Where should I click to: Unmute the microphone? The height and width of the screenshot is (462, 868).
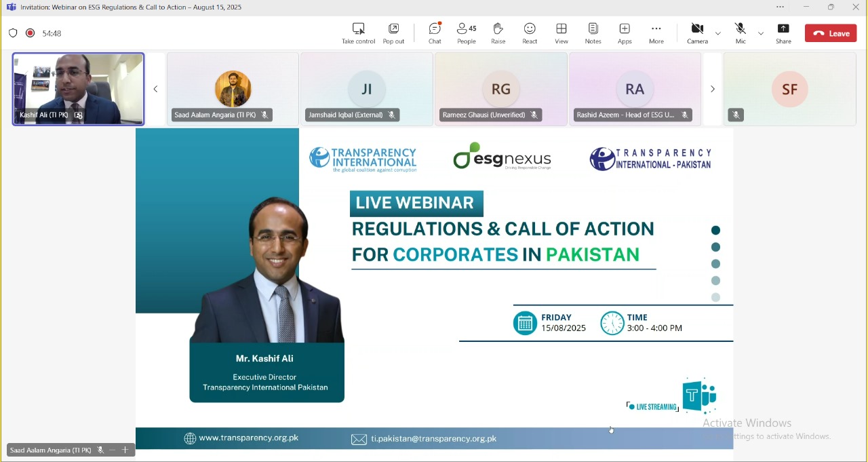(x=741, y=33)
